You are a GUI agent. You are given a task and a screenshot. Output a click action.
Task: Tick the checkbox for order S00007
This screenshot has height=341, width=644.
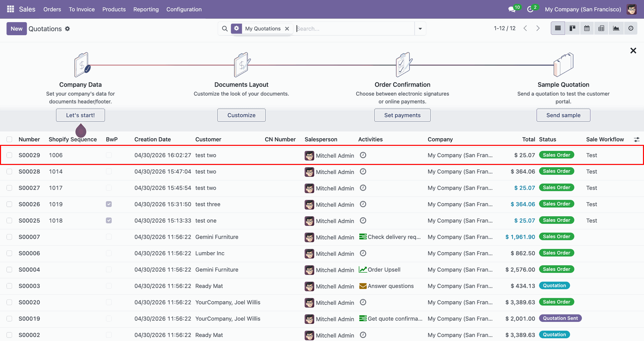coord(9,237)
